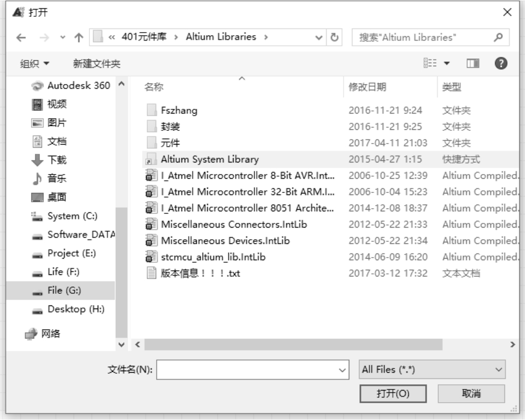The image size is (525, 420).
Task: Create new folder with 新建文件夹
Action: (97, 64)
